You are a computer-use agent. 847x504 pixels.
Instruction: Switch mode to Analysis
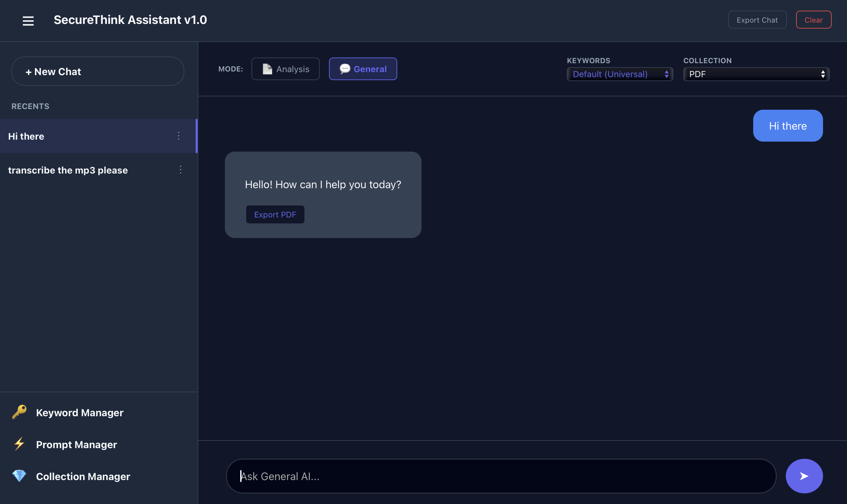point(285,69)
